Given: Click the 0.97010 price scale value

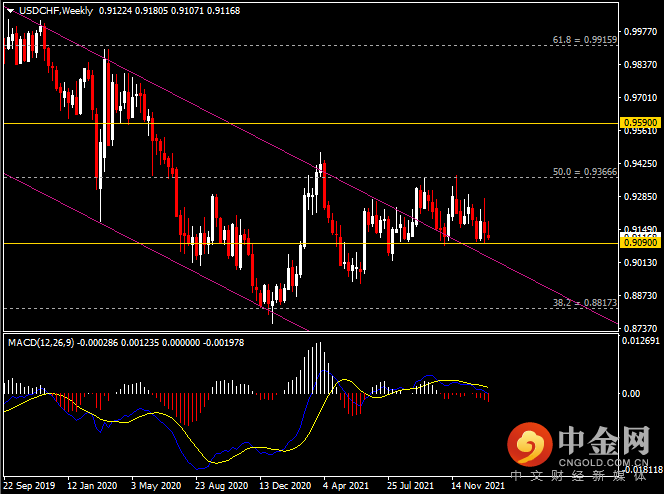Looking at the screenshot, I should point(641,98).
